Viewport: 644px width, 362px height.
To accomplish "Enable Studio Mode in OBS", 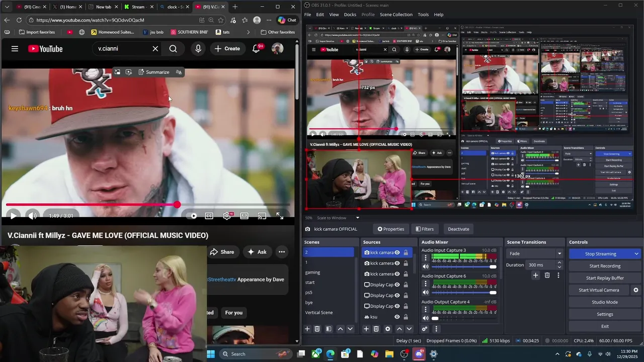I will coord(605,302).
